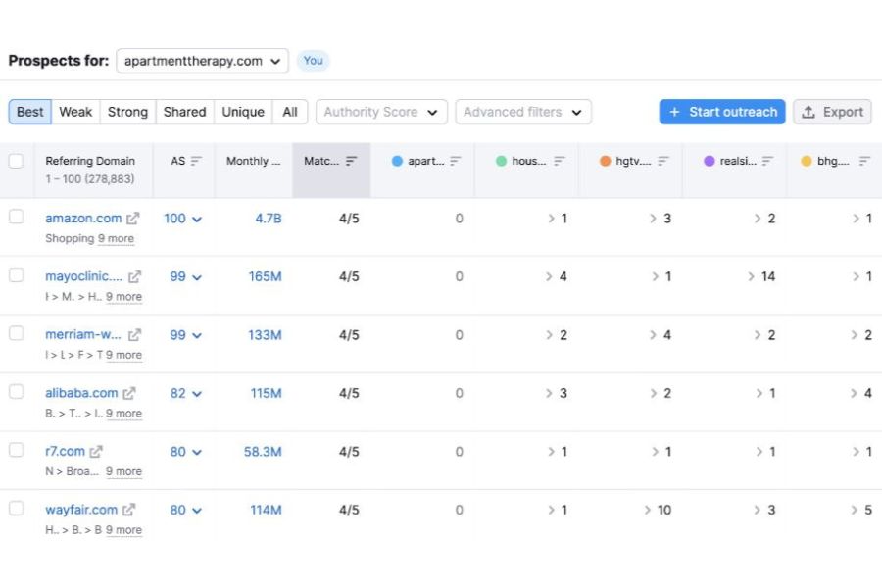The height and width of the screenshot is (588, 882).
Task: Click the blue apart... color dot
Action: (x=397, y=161)
